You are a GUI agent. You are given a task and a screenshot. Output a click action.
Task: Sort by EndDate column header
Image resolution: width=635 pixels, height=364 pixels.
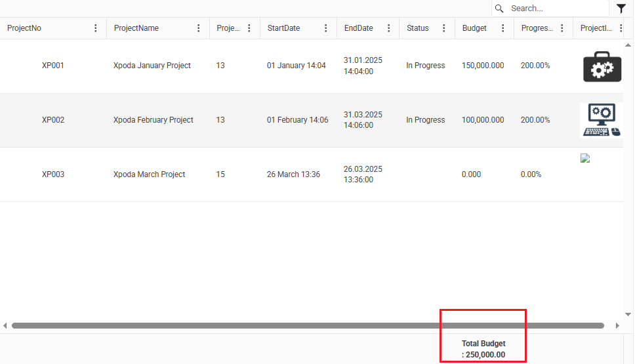[358, 28]
